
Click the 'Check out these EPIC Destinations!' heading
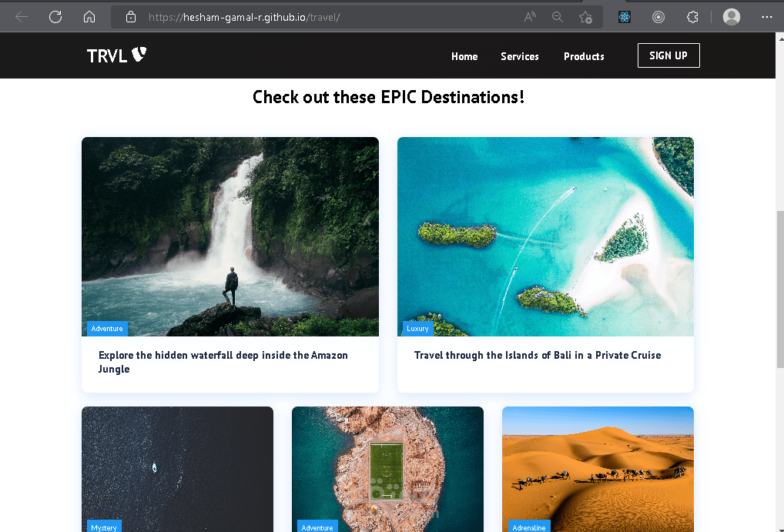(x=388, y=97)
